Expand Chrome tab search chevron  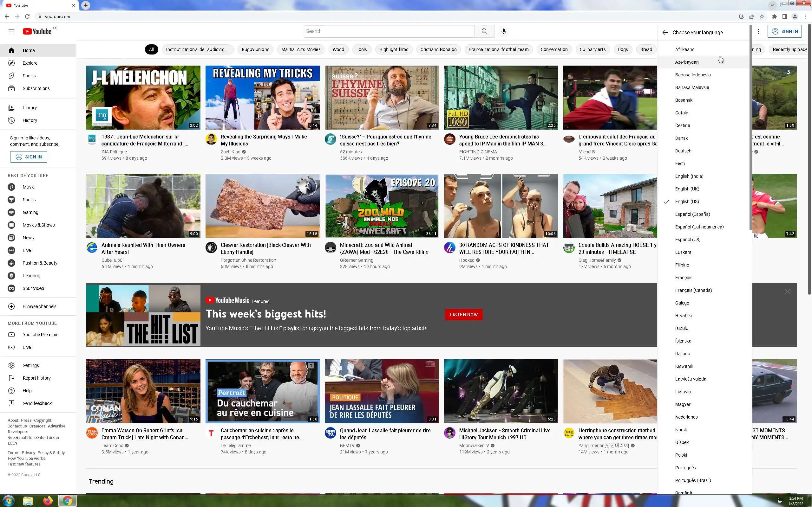point(772,5)
